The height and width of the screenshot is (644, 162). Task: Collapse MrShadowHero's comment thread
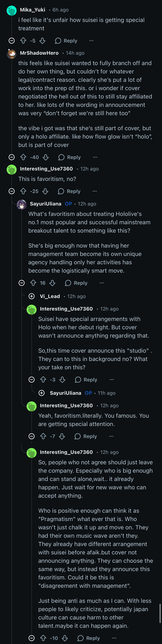12,157
